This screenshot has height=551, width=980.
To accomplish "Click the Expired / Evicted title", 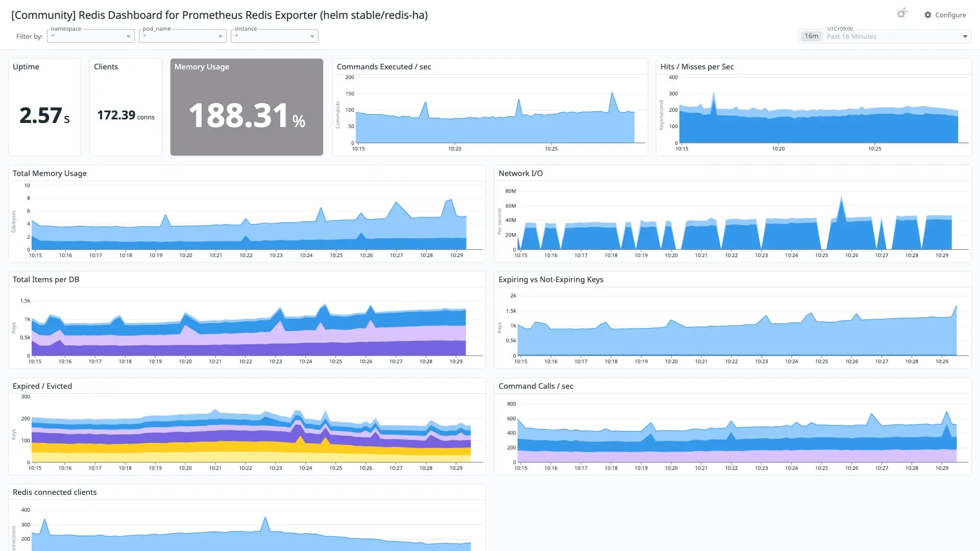I will click(42, 386).
